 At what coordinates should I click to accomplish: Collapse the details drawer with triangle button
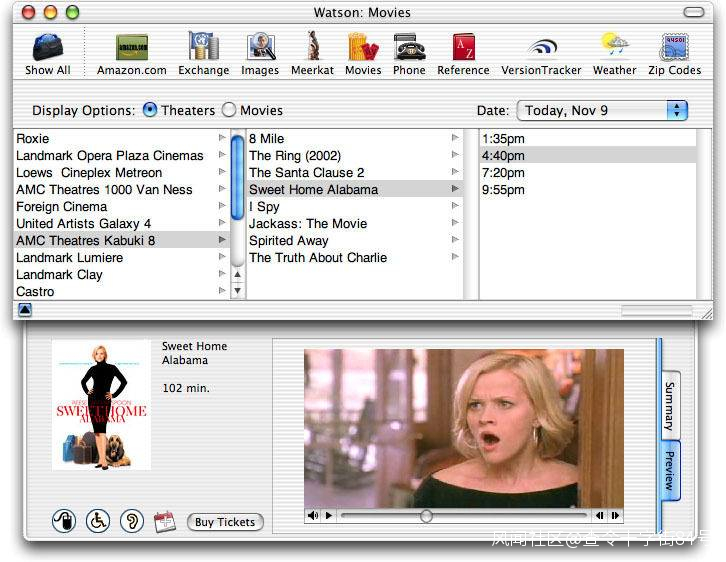(x=25, y=309)
